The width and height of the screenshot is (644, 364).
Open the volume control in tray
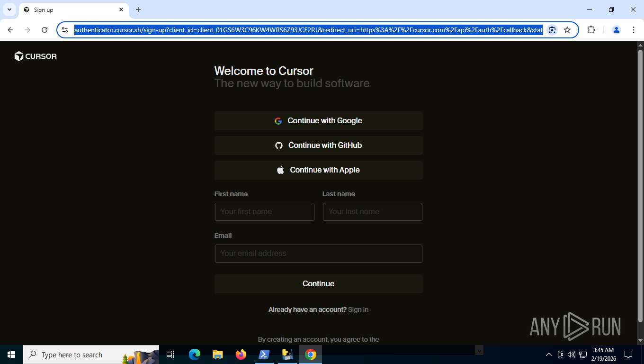(x=572, y=355)
